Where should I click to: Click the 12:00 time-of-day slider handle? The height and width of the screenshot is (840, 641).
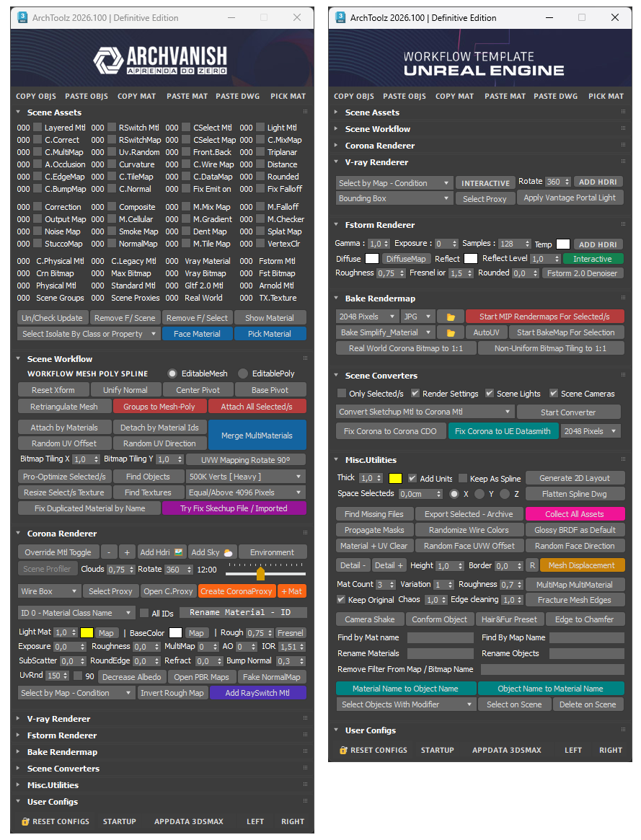tap(260, 574)
